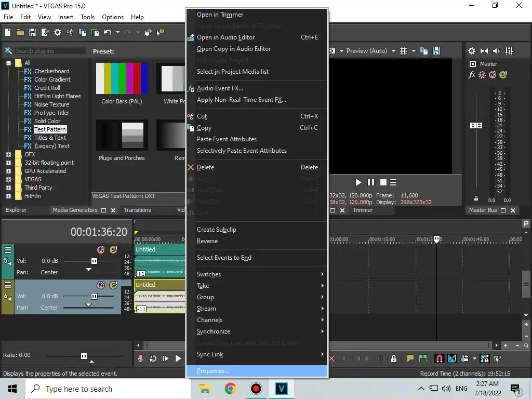Viewport: 532px width, 399px height.
Task: Mute audio track 6
Action: pos(101,285)
